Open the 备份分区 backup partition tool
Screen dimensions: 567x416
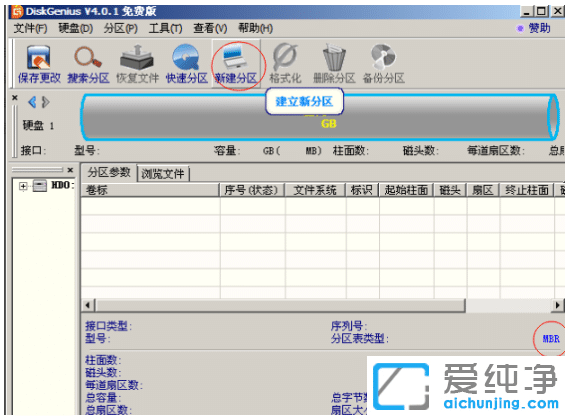383,64
